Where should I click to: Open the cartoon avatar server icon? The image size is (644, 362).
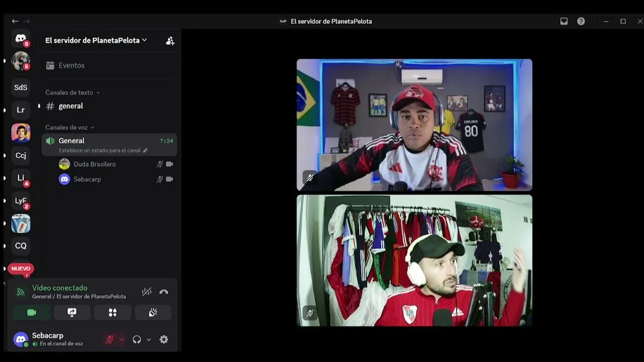pyautogui.click(x=21, y=133)
